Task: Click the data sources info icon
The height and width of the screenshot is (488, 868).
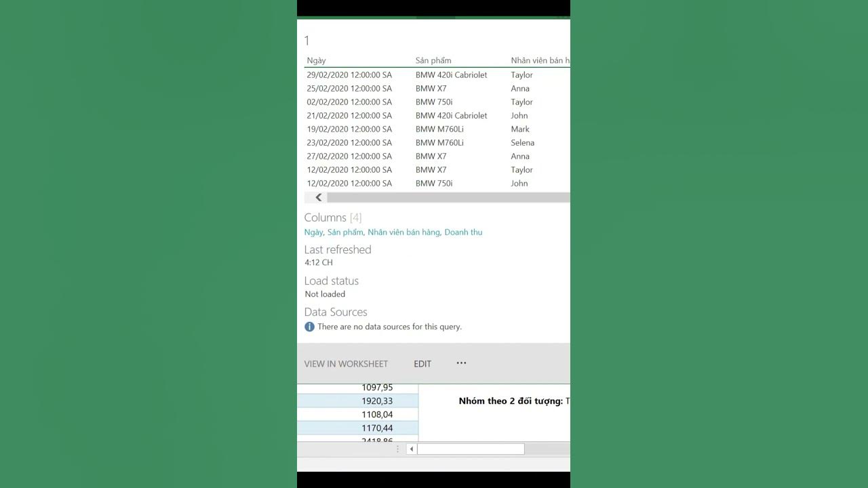Action: [x=309, y=327]
